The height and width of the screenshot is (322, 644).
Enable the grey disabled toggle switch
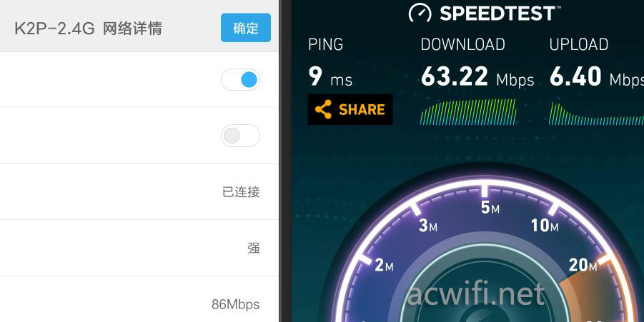click(x=240, y=136)
